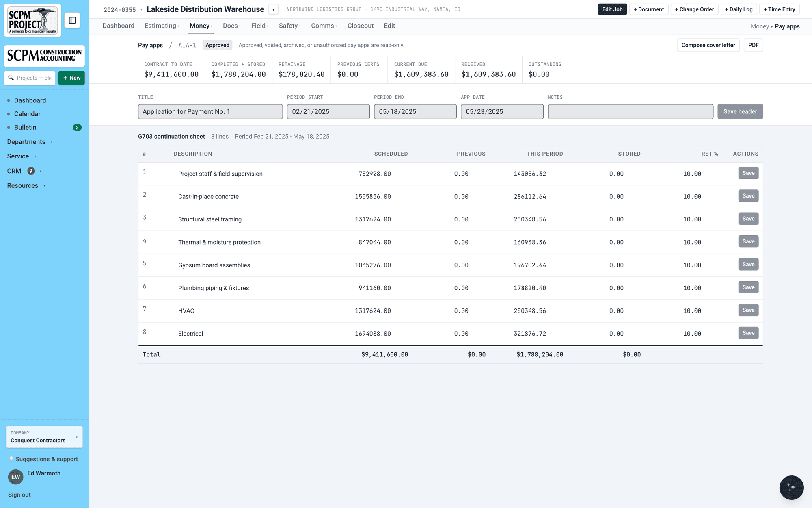Screen dimensions: 812x508
Task: Save the HVAC line
Action: pos(748,310)
